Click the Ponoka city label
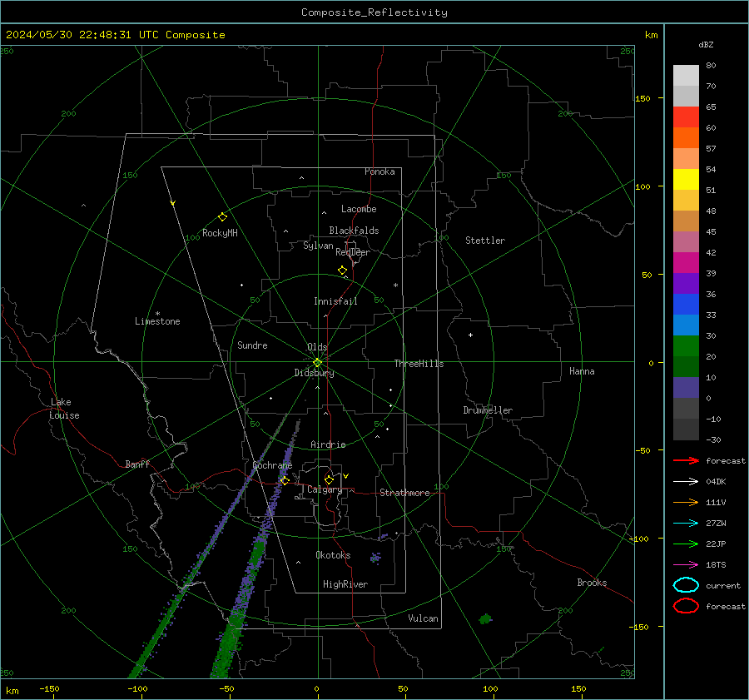This screenshot has height=700, width=749. pyautogui.click(x=379, y=171)
